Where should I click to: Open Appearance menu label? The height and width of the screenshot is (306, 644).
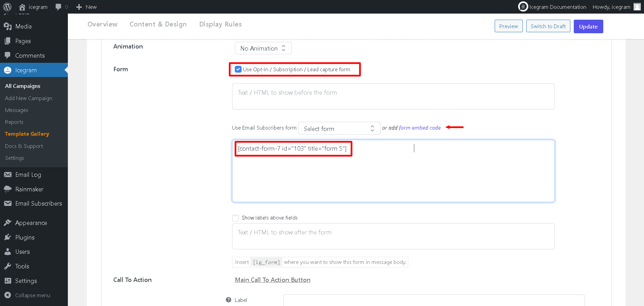click(x=31, y=223)
